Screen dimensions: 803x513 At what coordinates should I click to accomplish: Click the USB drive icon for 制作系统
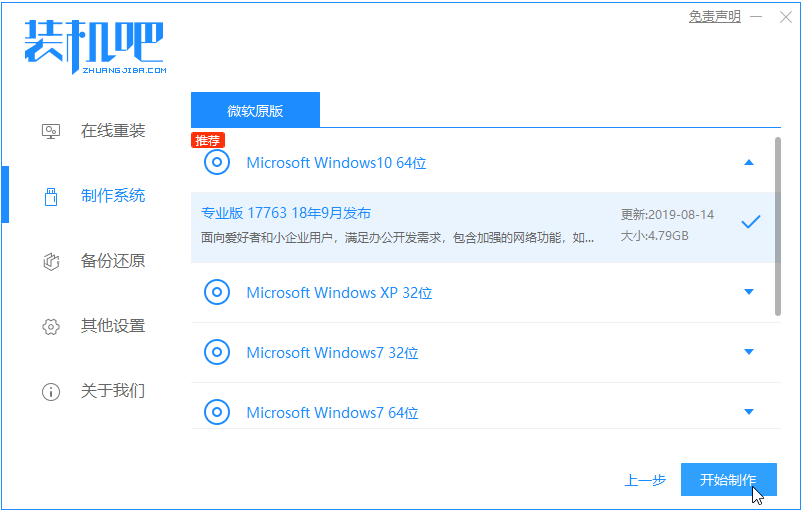pyautogui.click(x=51, y=196)
